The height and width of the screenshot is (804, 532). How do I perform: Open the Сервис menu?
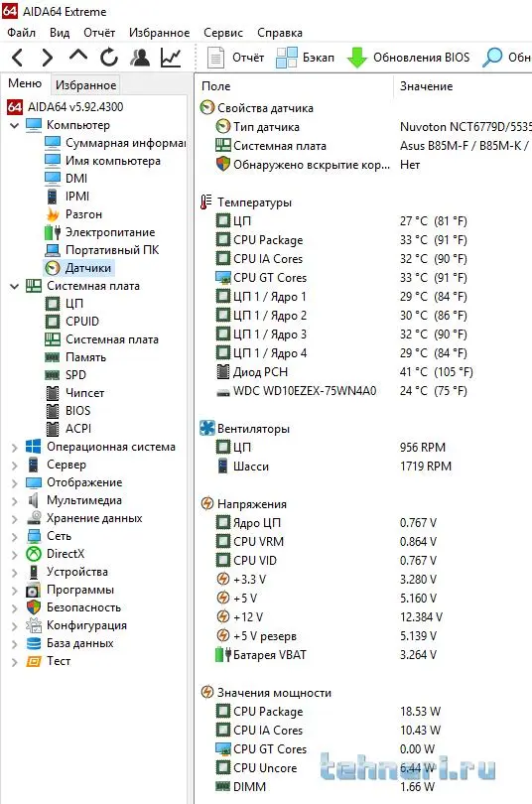(x=223, y=33)
